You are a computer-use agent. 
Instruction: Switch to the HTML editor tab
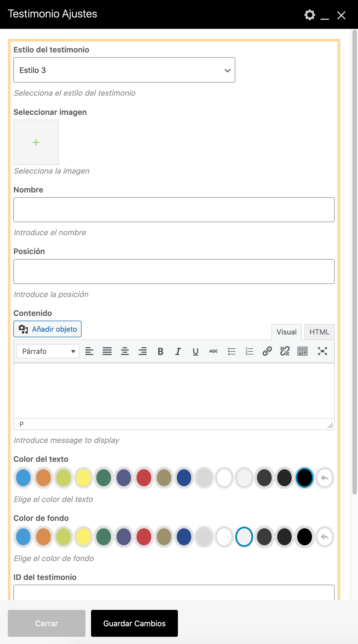tap(319, 332)
